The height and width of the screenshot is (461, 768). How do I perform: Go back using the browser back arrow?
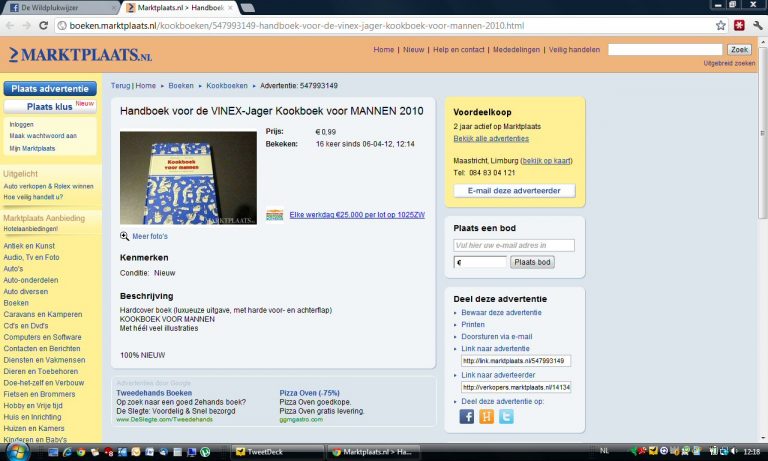tap(10, 25)
